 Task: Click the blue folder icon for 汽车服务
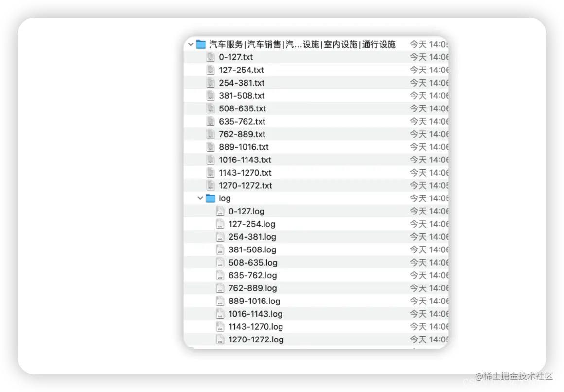tap(201, 44)
